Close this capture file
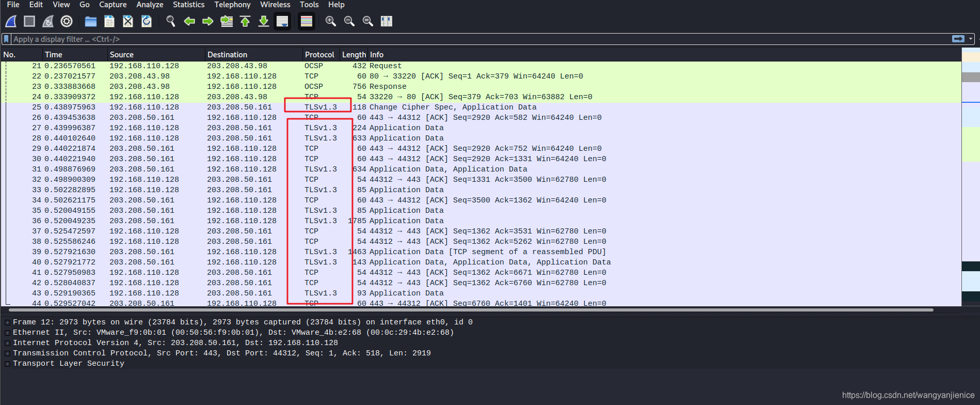The image size is (980, 405). coord(128,21)
